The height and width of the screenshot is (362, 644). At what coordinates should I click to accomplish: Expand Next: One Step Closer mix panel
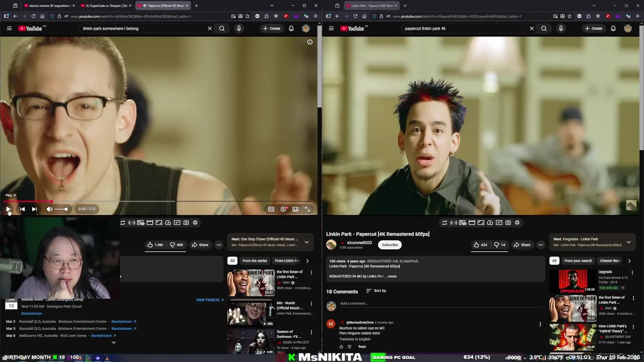[x=306, y=242]
